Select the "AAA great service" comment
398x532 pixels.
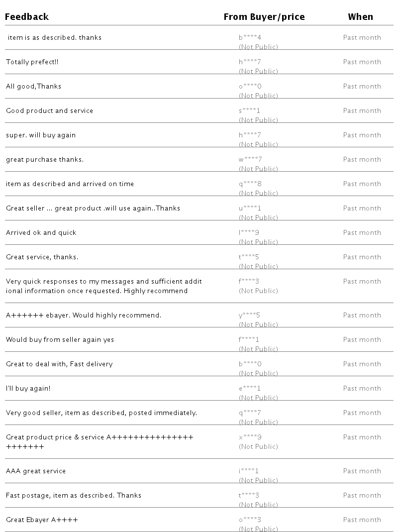click(x=36, y=471)
